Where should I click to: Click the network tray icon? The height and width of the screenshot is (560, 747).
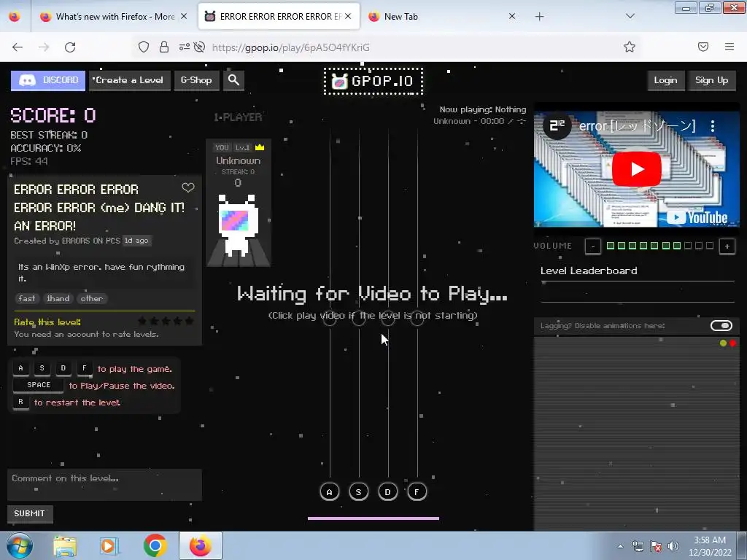coord(638,546)
